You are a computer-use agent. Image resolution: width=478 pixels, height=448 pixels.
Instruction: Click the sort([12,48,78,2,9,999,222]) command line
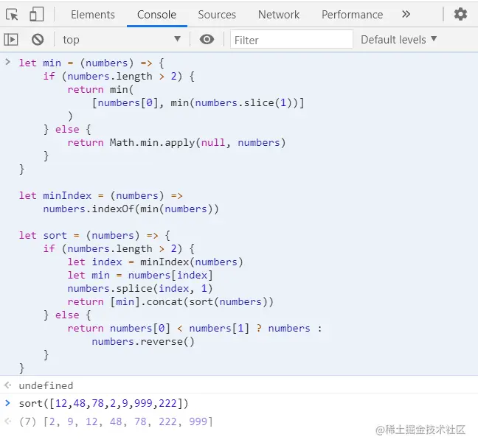(104, 403)
